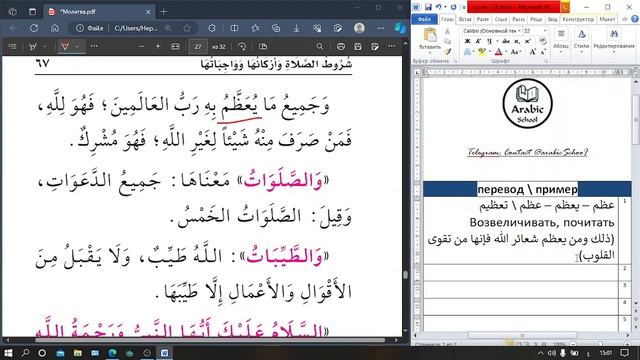This screenshot has height=360, width=640.
Task: Open Edge collections
Action: coord(276,28)
